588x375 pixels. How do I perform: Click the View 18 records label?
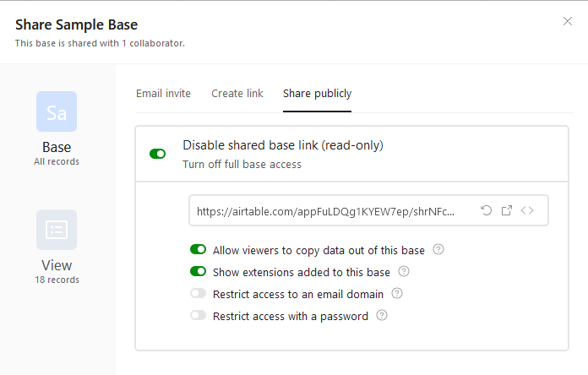pyautogui.click(x=57, y=271)
